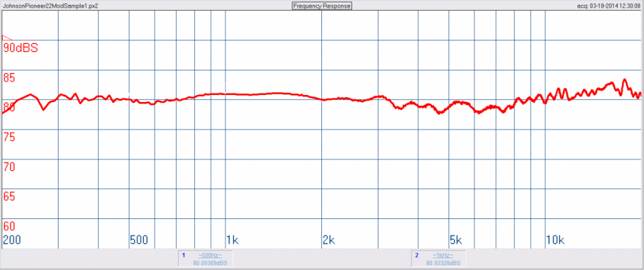Click the cursor number 1 indicator
The height and width of the screenshot is (270, 644).
coord(184,255)
